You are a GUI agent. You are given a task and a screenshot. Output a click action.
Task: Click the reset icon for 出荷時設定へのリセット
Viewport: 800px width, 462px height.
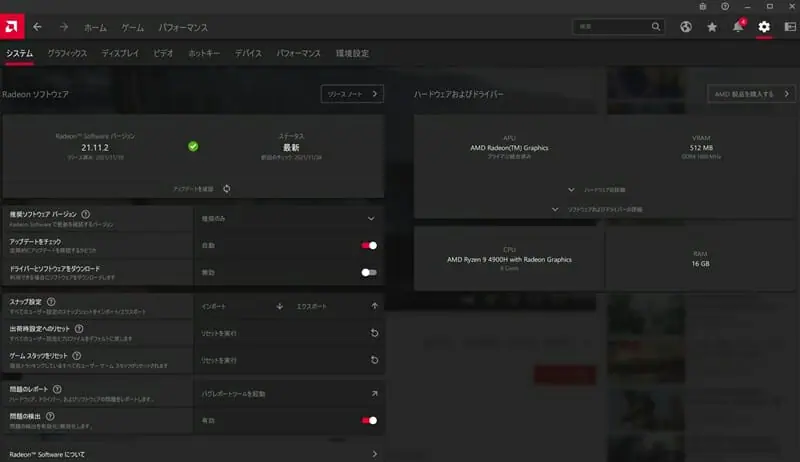coord(374,333)
